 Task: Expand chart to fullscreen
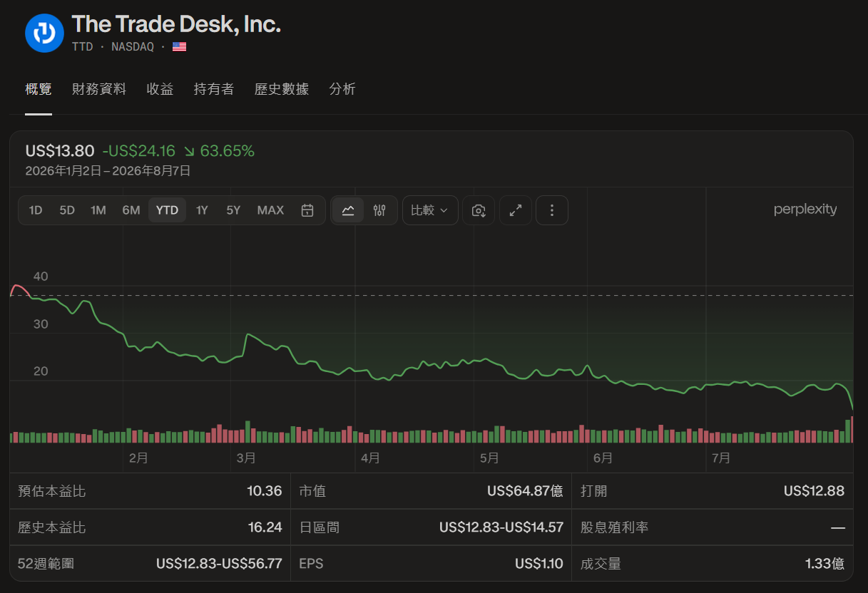(515, 210)
